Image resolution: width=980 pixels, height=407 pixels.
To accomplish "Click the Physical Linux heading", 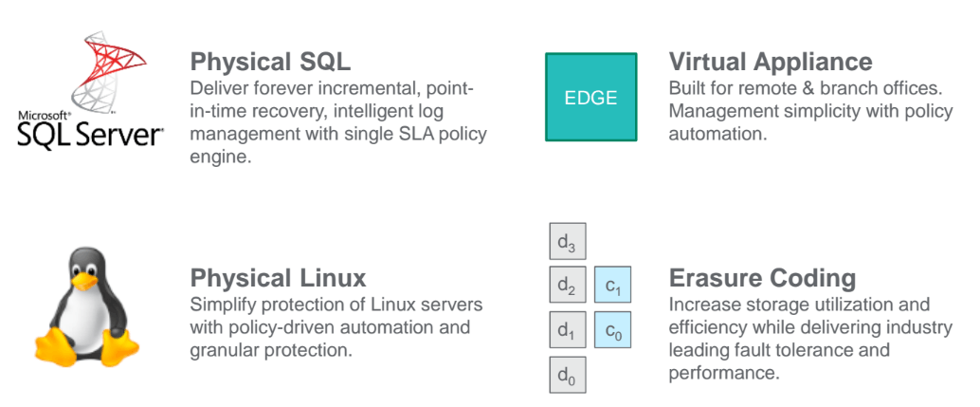I will (278, 278).
